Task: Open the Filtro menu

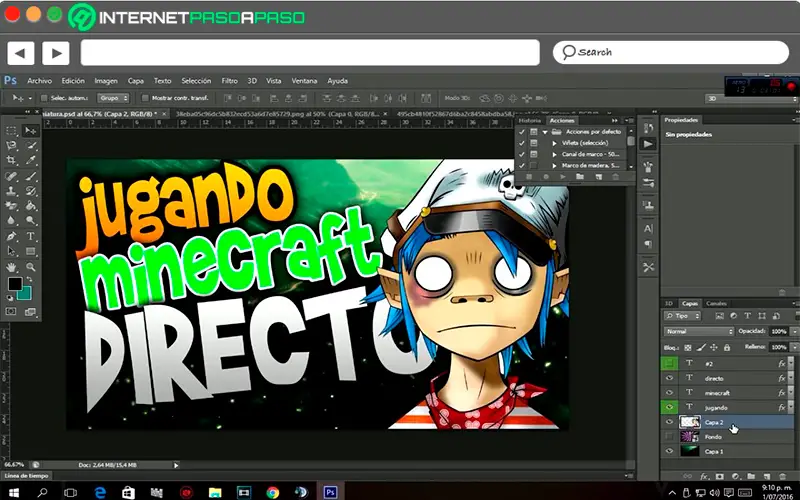Action: click(229, 80)
